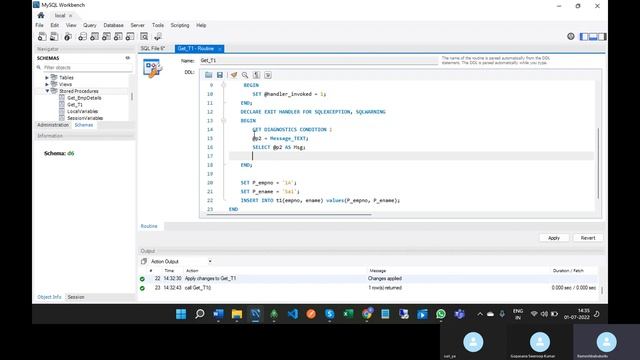640x360 pixels.
Task: Click the Revert button
Action: (x=588, y=238)
